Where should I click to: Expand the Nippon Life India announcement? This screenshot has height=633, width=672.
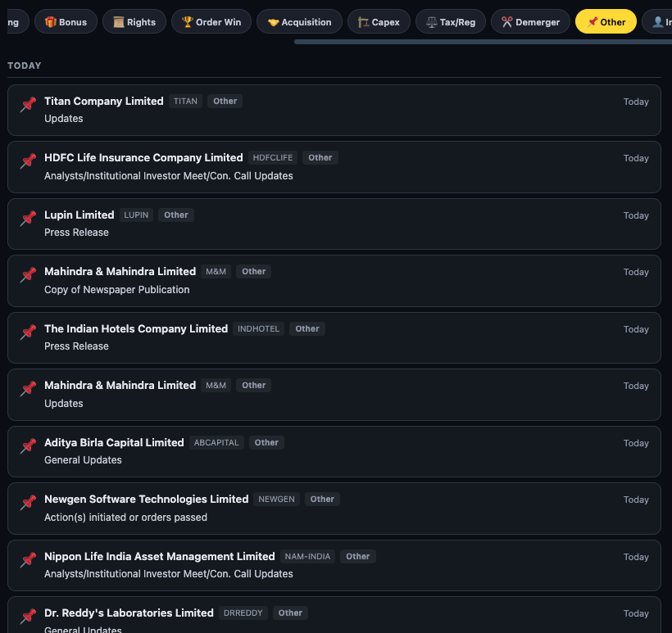pos(328,565)
